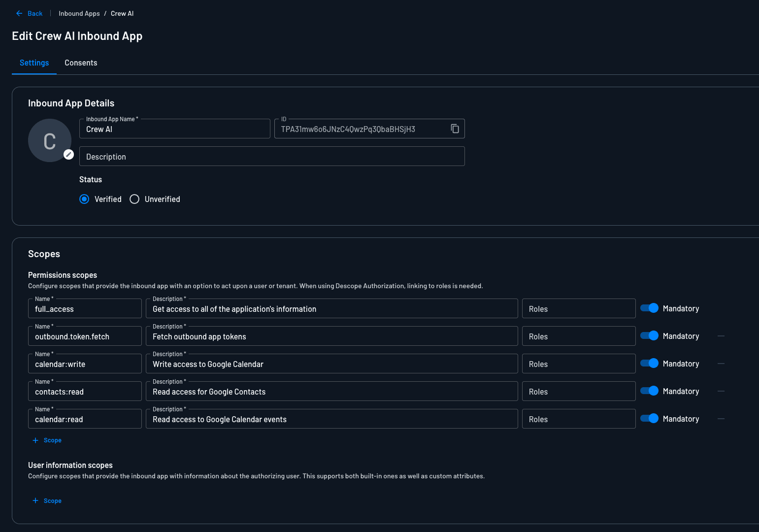The height and width of the screenshot is (532, 759).
Task: Delete the calendar:read scope using minus icon
Action: pyautogui.click(x=721, y=419)
